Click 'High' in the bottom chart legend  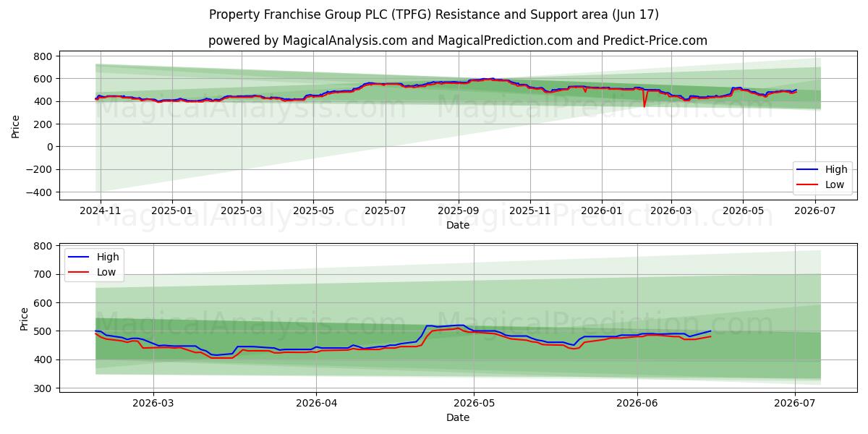tap(108, 258)
